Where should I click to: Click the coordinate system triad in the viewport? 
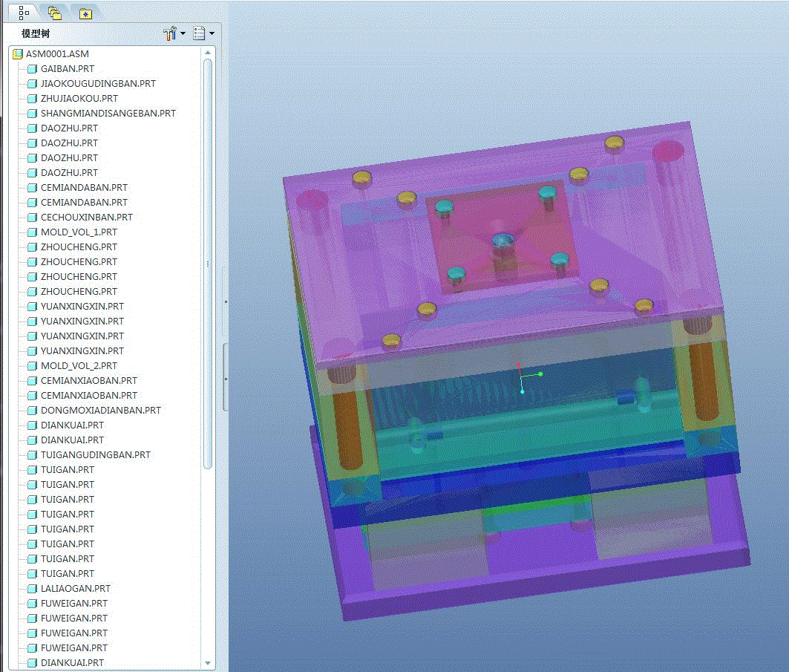[528, 376]
